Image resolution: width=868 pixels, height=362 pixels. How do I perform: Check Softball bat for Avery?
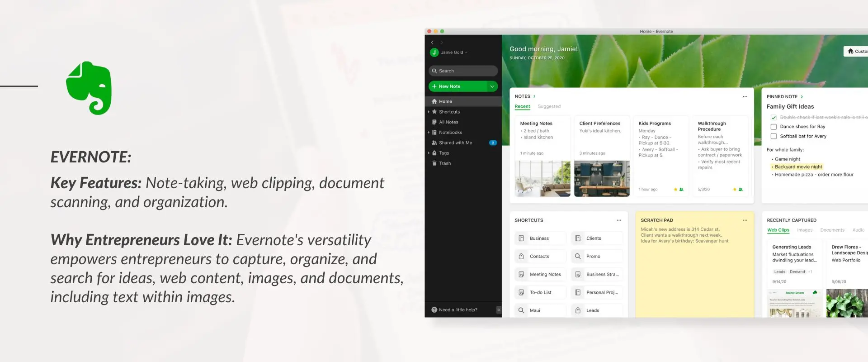[x=774, y=136]
